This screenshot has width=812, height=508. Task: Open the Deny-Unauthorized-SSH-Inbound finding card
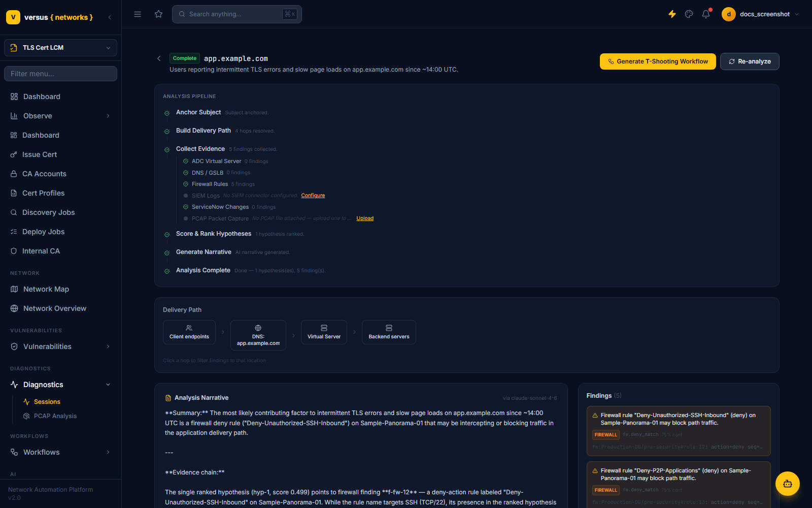(679, 431)
